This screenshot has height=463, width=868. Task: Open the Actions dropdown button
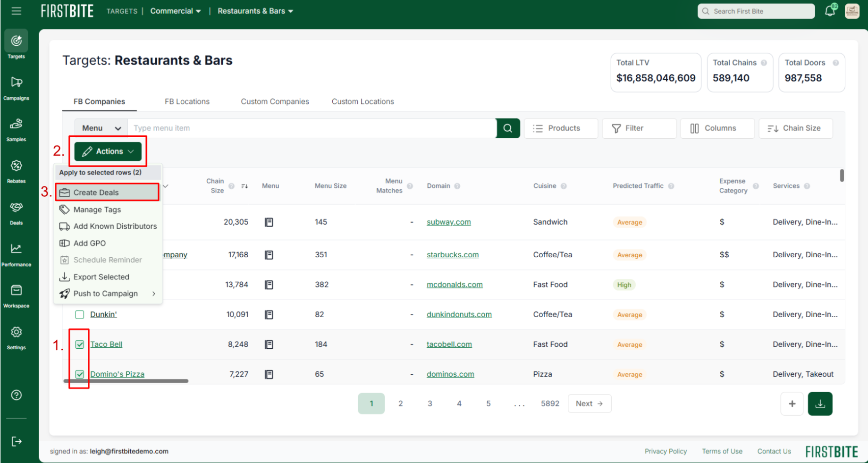pyautogui.click(x=108, y=152)
